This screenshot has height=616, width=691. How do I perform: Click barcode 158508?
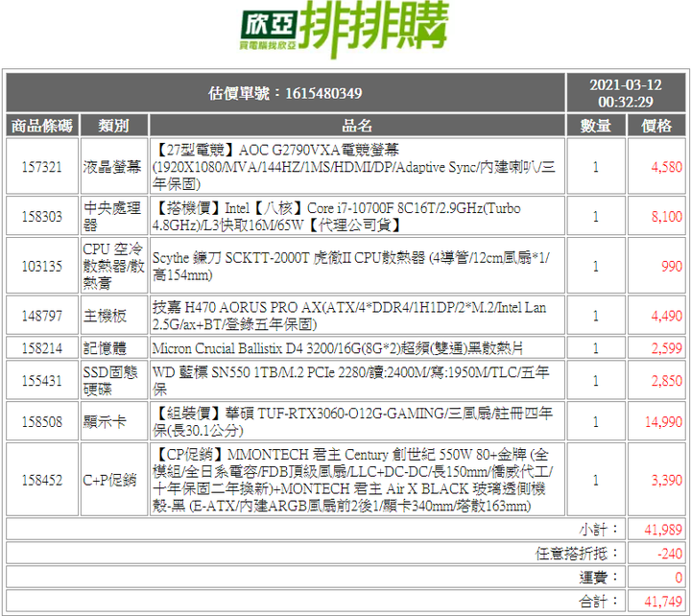[42, 421]
